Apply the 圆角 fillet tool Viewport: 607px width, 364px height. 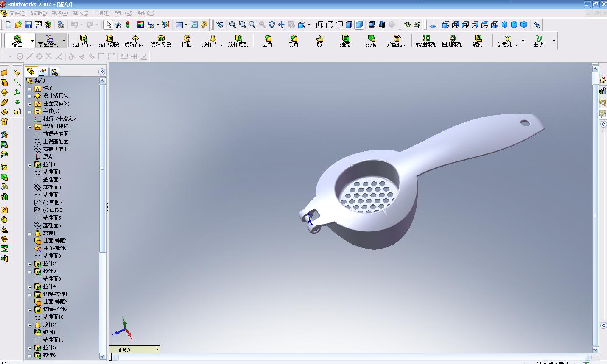[268, 41]
